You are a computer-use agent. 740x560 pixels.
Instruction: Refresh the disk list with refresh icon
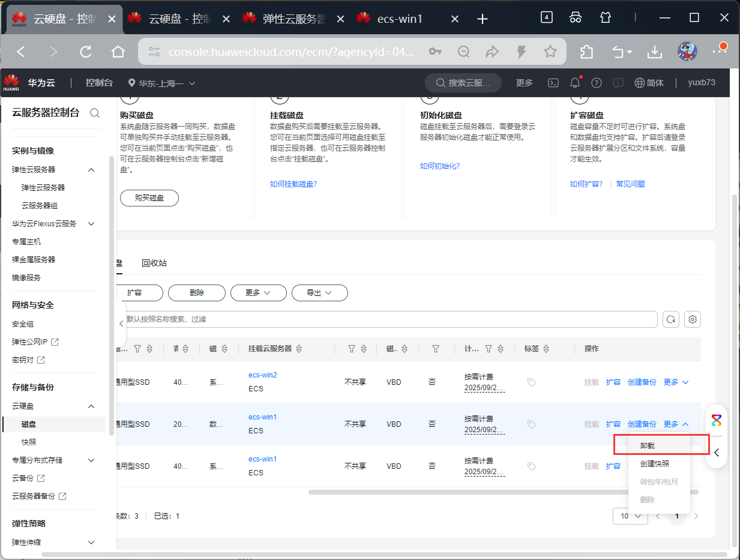tap(671, 319)
